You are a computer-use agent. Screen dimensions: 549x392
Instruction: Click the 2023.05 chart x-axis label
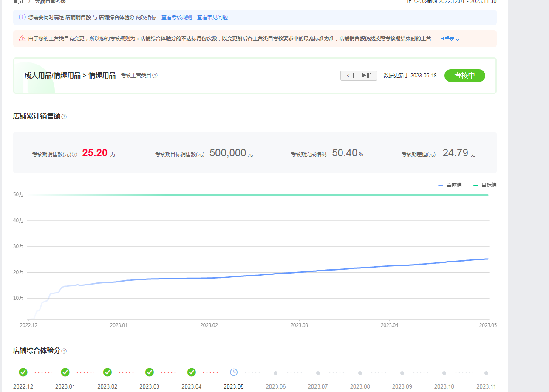click(488, 325)
